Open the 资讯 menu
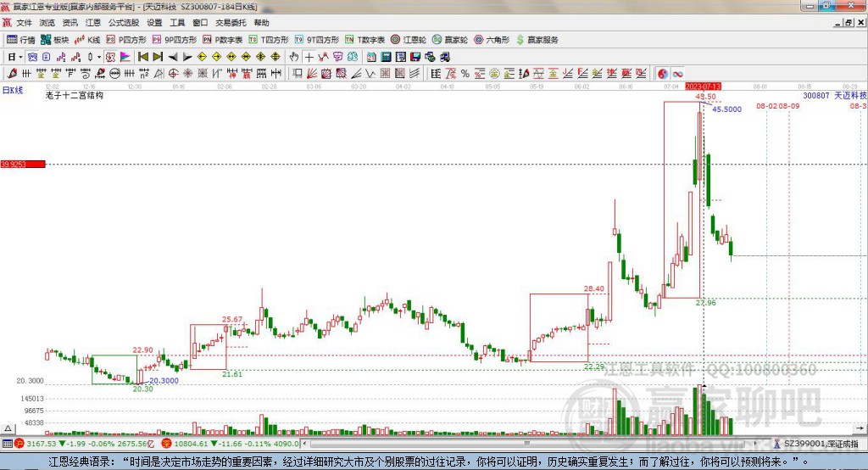 tap(70, 23)
